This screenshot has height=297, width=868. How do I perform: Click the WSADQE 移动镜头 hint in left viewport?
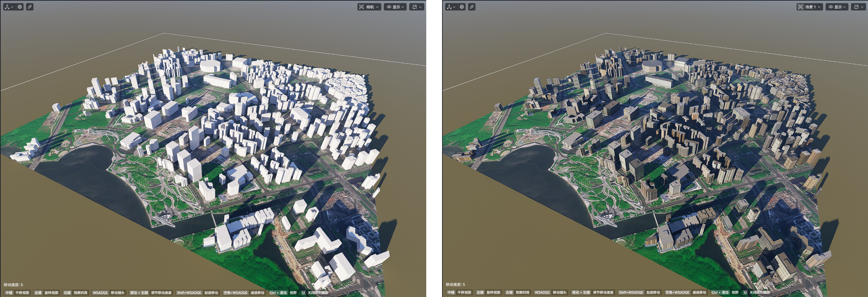coord(108,293)
